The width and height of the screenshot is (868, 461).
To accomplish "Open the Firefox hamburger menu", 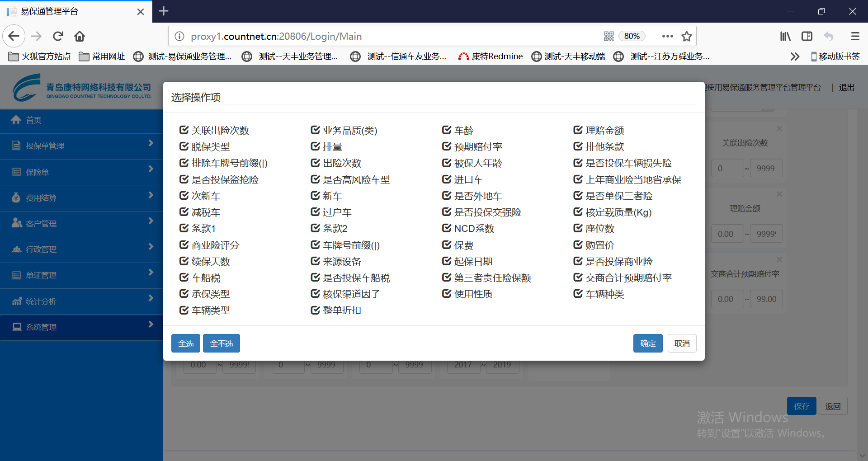I will [855, 36].
